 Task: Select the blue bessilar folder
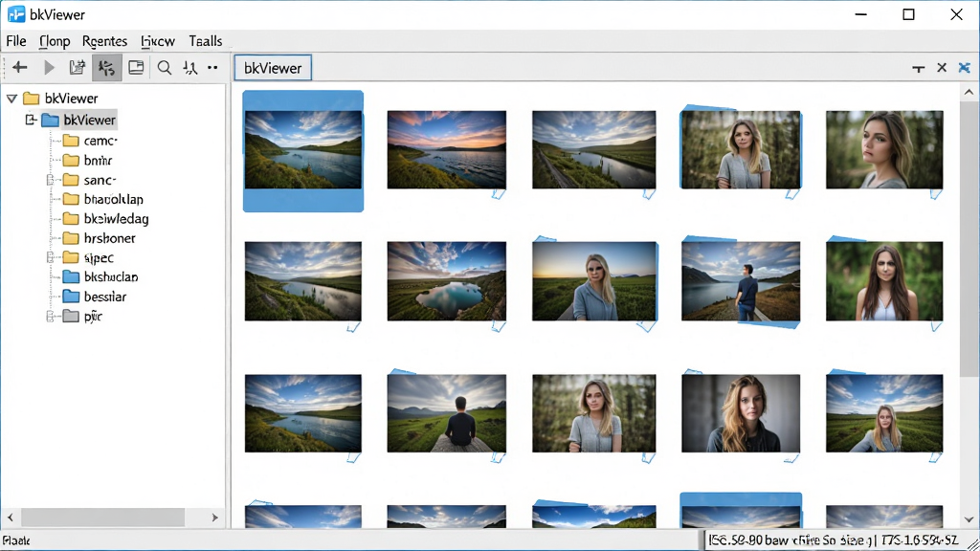click(95, 297)
